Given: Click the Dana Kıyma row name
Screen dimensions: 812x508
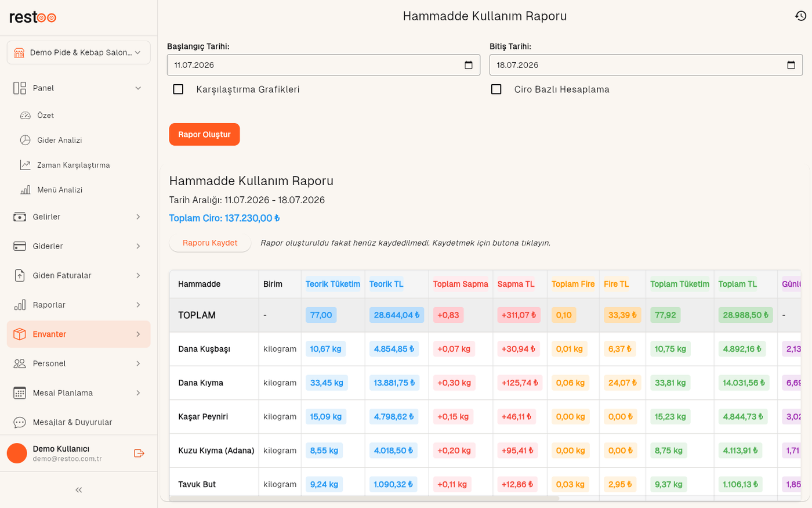Looking at the screenshot, I should click(201, 383).
